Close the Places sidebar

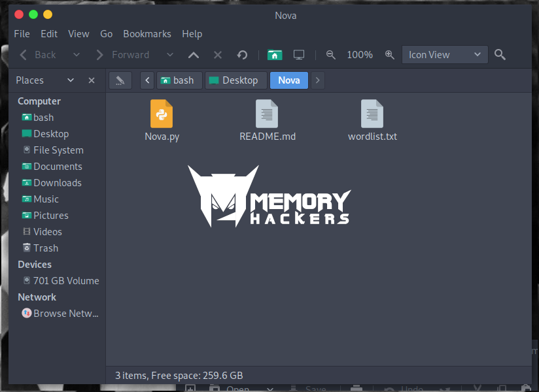click(x=92, y=80)
